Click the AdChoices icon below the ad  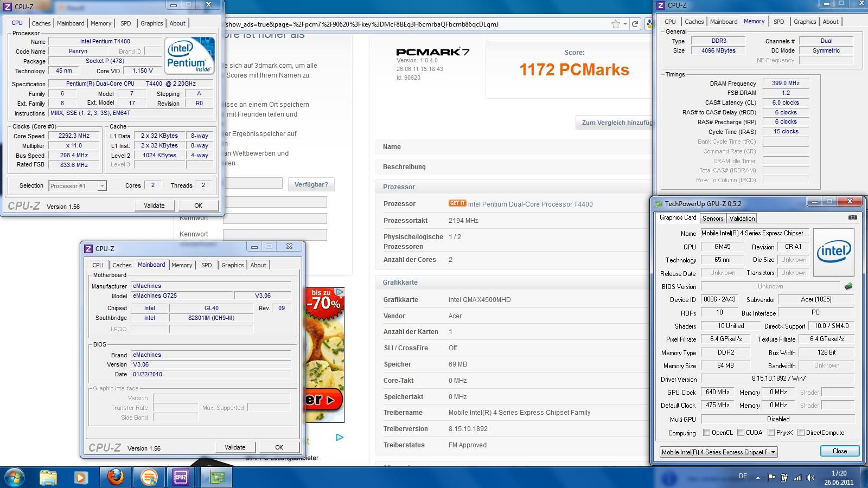pos(340,437)
